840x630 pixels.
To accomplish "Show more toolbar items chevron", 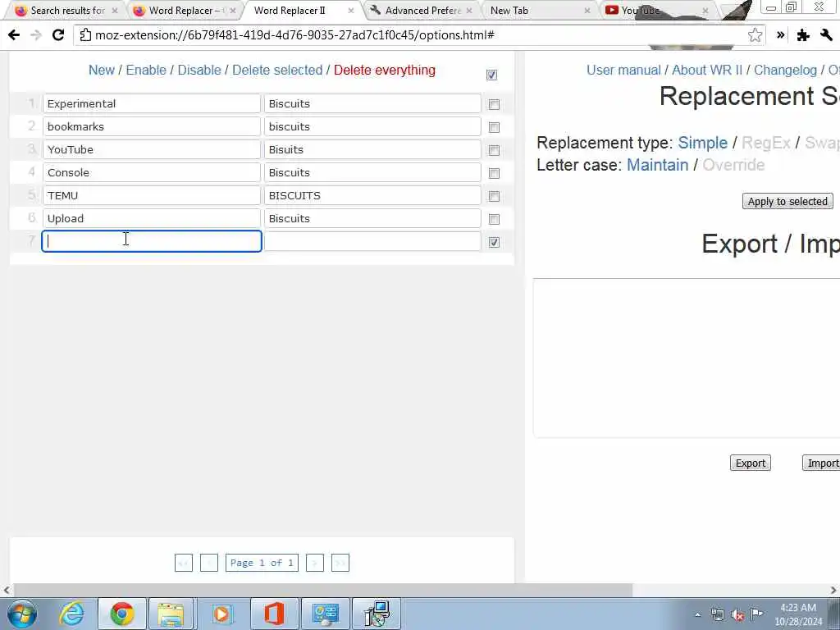I will pos(781,35).
